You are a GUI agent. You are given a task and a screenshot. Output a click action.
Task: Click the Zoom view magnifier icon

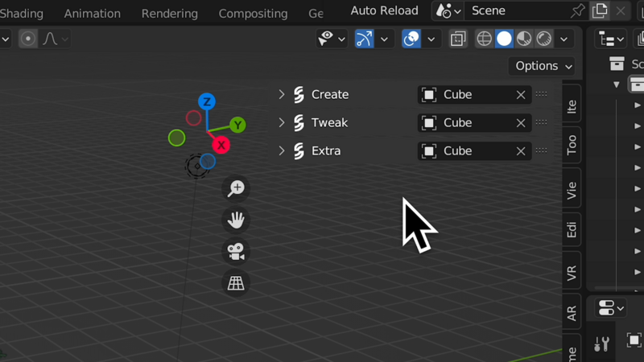pyautogui.click(x=236, y=188)
